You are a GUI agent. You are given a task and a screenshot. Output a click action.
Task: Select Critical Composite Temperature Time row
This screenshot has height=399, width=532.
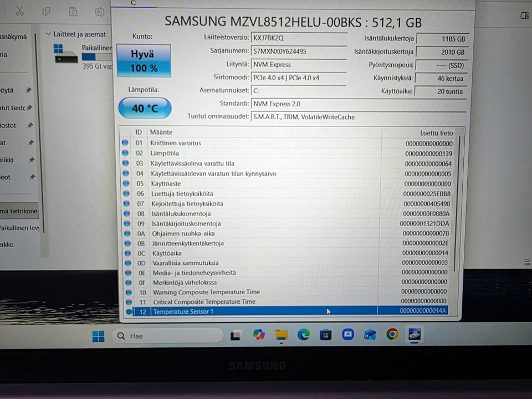click(287, 301)
